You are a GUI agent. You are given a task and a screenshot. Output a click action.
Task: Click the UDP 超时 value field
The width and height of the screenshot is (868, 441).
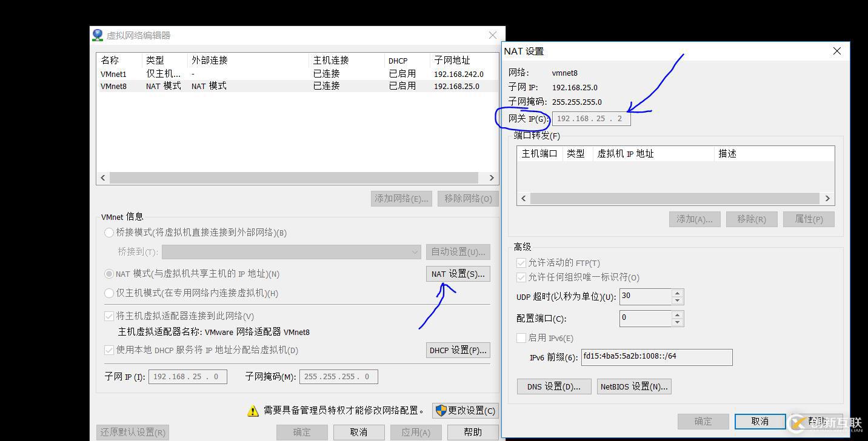pos(646,296)
